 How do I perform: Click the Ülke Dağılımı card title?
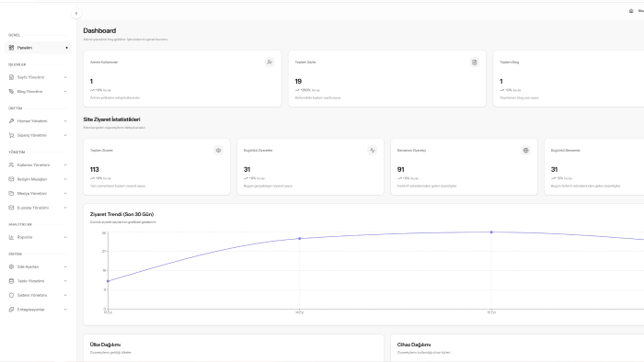[x=105, y=345]
